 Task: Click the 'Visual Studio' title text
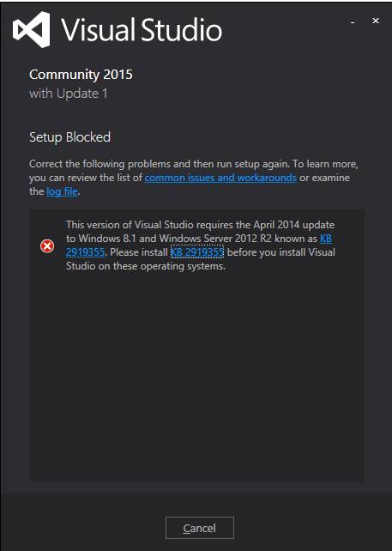point(142,30)
